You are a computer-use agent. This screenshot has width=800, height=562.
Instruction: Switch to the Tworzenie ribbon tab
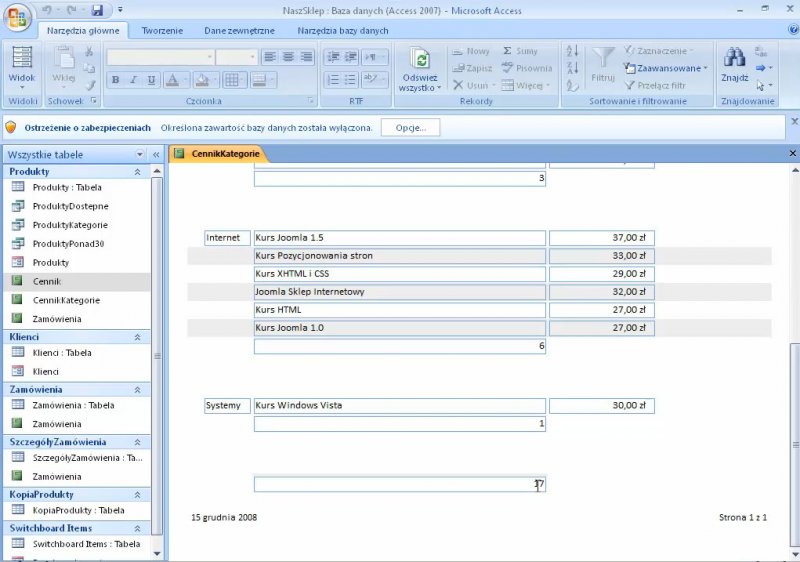click(162, 31)
